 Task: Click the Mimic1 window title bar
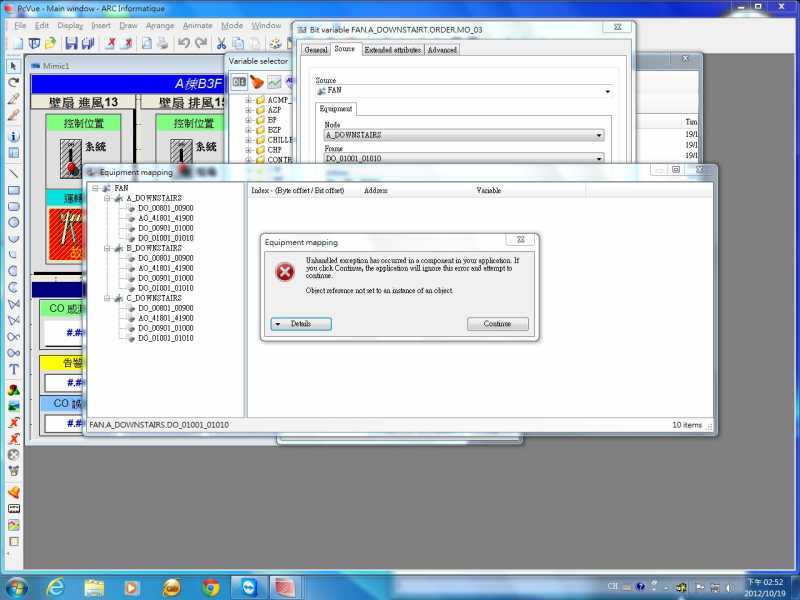point(128,65)
